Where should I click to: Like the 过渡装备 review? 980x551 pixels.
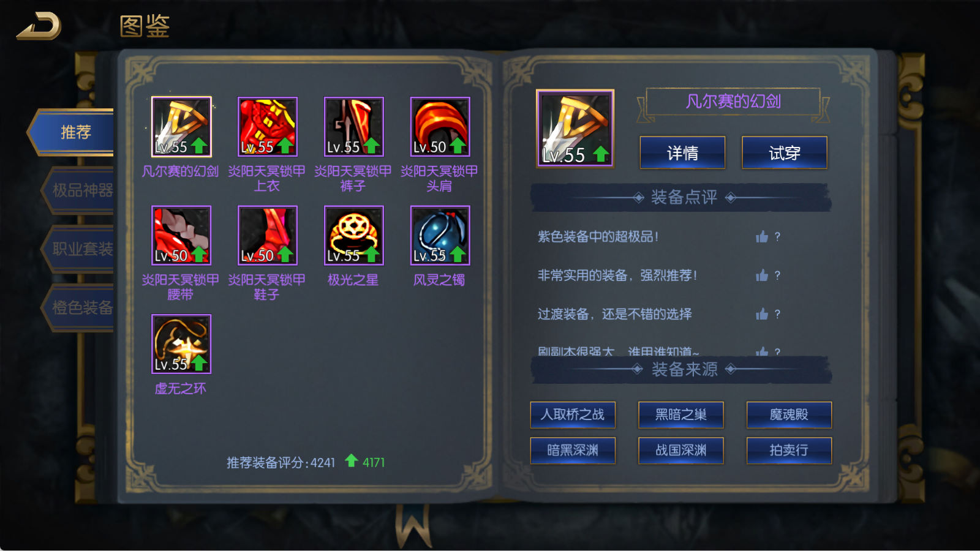pos(762,314)
